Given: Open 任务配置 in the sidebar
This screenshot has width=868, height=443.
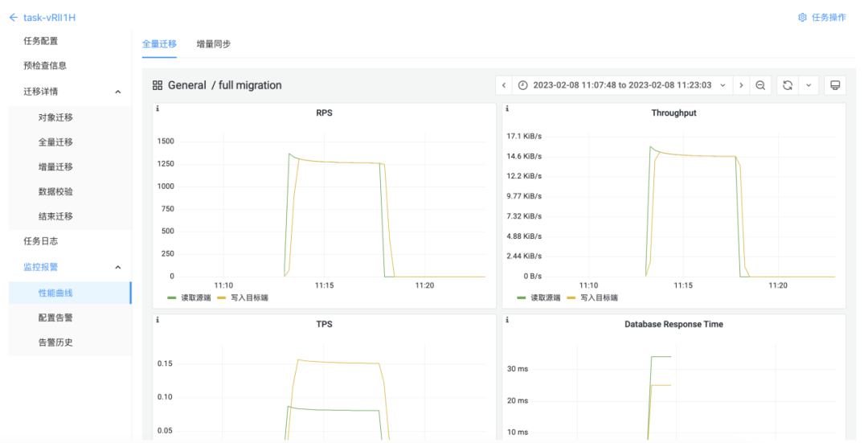Looking at the screenshot, I should coord(41,41).
